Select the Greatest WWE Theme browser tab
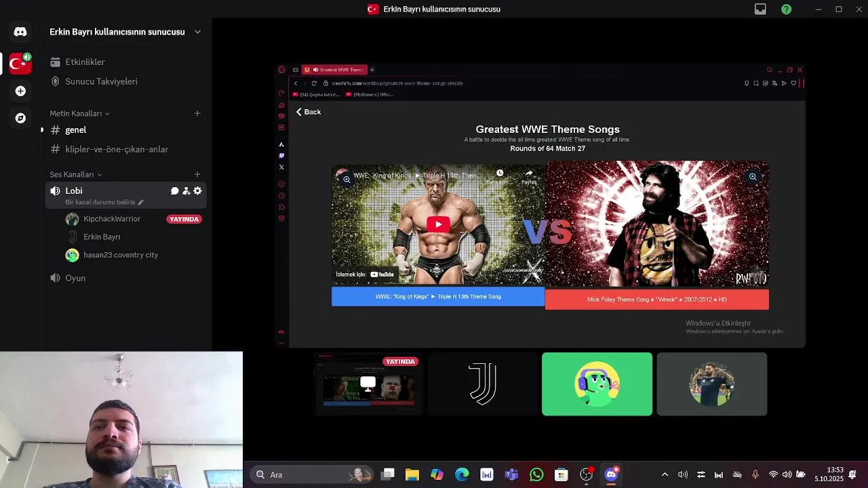Screen dimensions: 868x488 335,70
